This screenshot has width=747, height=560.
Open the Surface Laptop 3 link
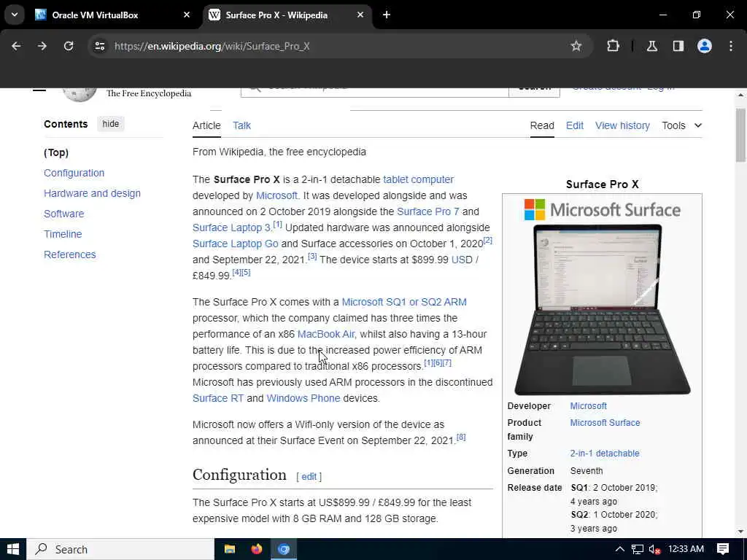pyautogui.click(x=231, y=227)
